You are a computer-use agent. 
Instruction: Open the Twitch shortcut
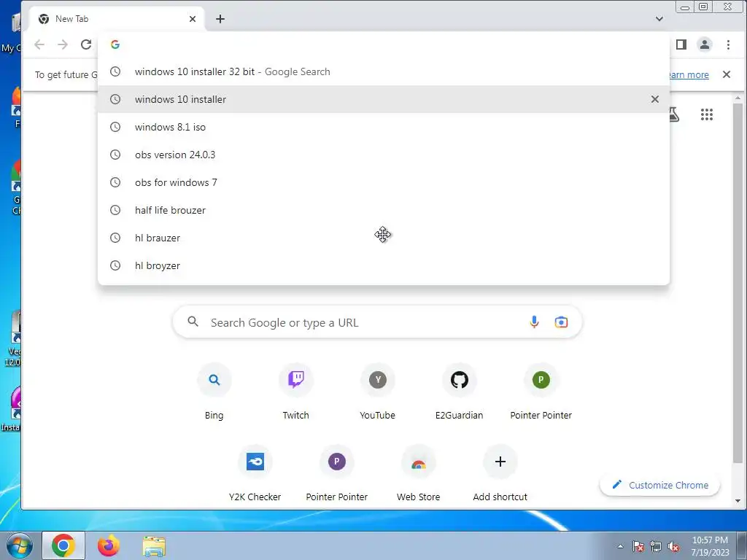(296, 392)
